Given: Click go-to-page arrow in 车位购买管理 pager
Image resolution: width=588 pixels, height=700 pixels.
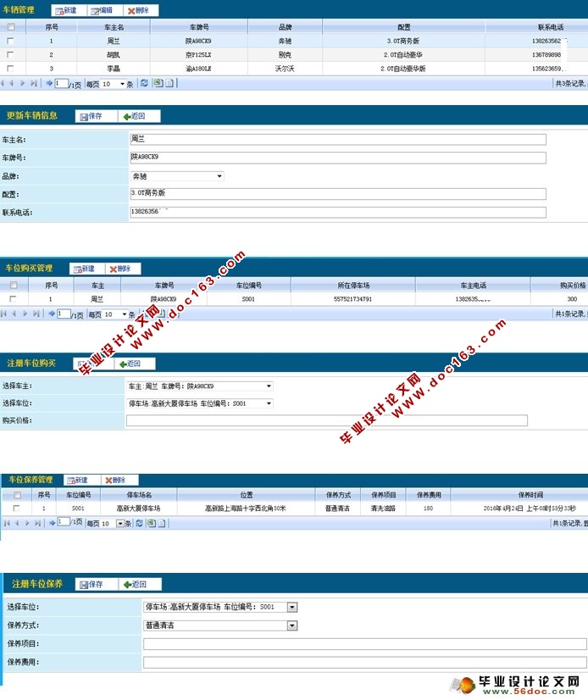Looking at the screenshot, I should click(x=52, y=314).
